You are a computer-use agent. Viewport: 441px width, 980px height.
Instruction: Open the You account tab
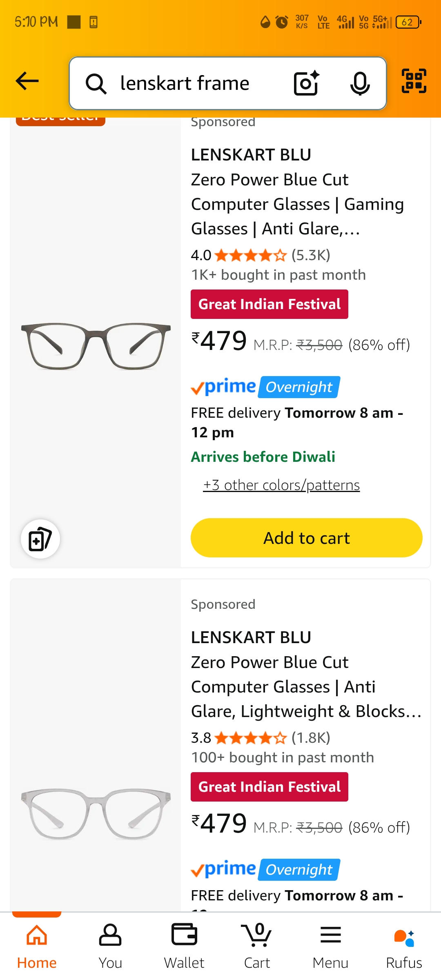[110, 946]
